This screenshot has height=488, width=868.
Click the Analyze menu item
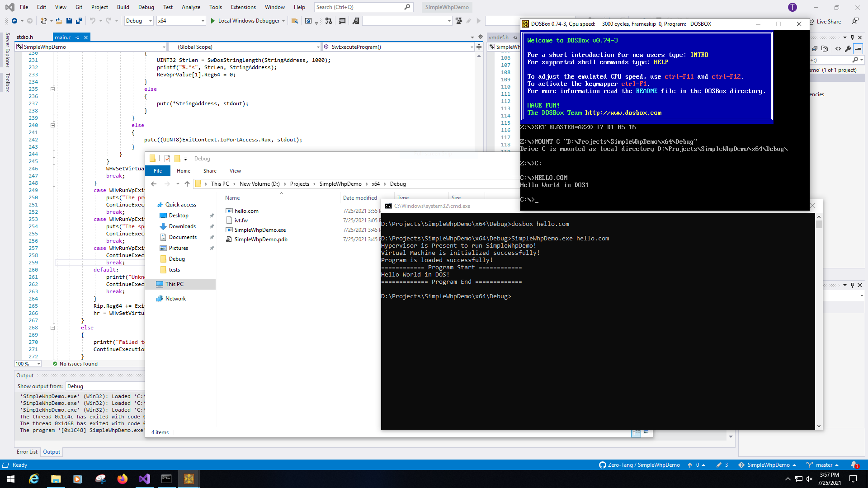pos(189,7)
